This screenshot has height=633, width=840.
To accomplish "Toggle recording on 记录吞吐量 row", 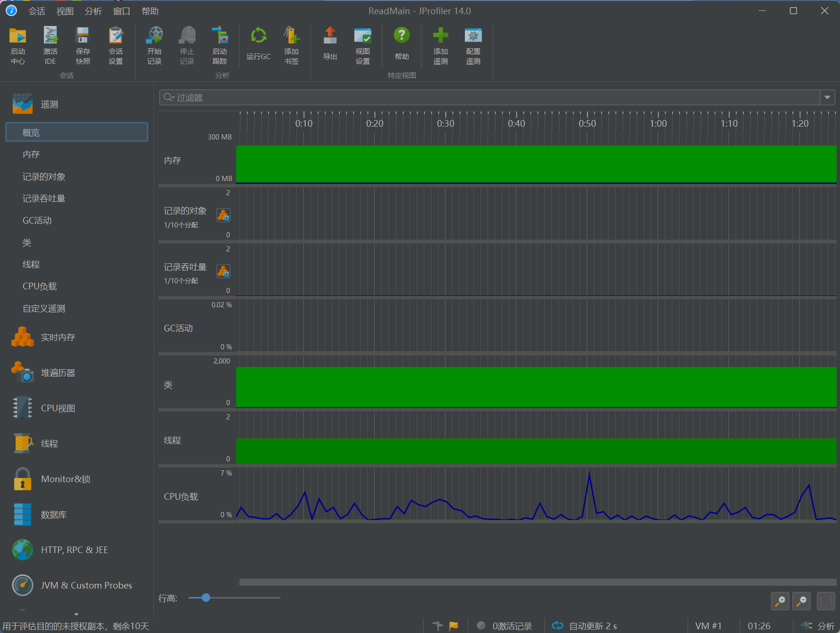I will 223,271.
